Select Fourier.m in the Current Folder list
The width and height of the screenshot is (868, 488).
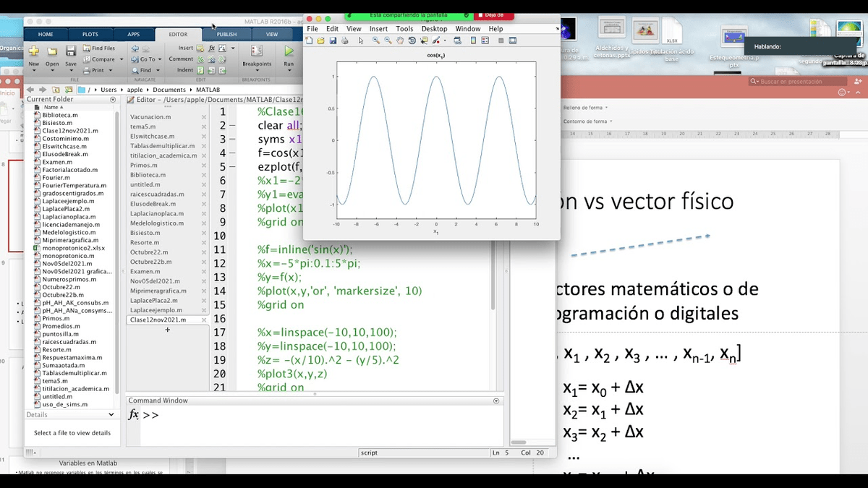(x=56, y=177)
